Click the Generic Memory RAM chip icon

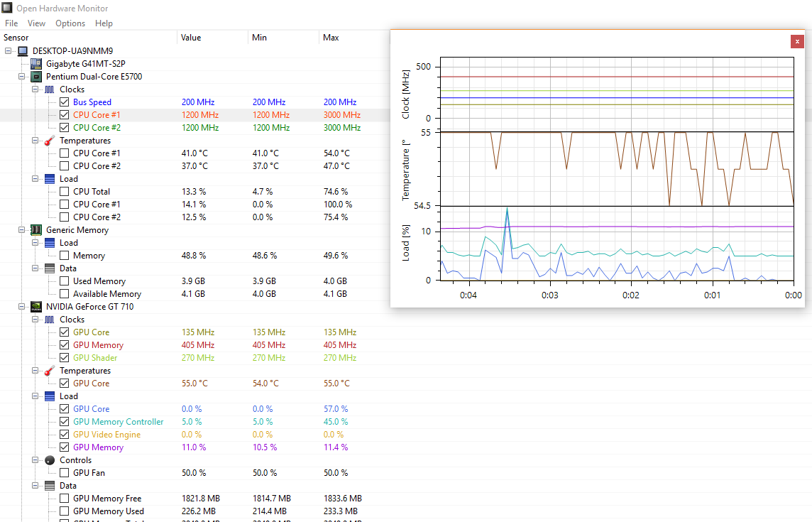tap(35, 229)
